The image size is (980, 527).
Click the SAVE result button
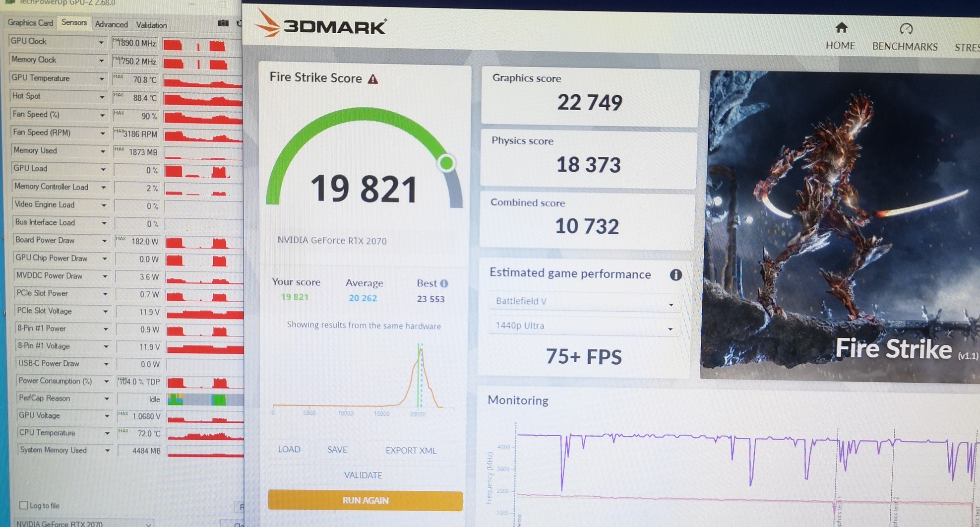point(337,450)
